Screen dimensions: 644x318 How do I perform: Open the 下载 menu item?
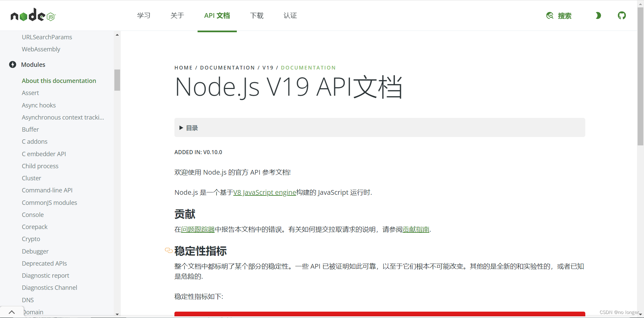[257, 15]
